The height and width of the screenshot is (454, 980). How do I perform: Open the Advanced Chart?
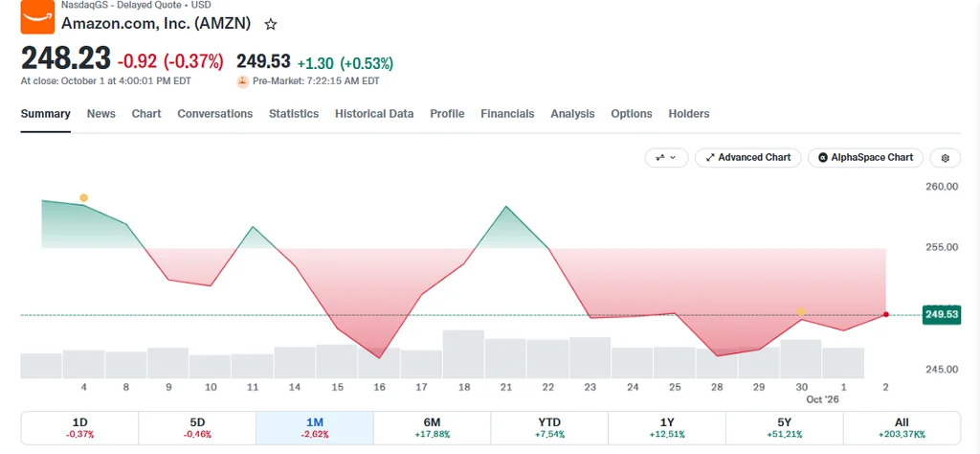[x=747, y=158]
